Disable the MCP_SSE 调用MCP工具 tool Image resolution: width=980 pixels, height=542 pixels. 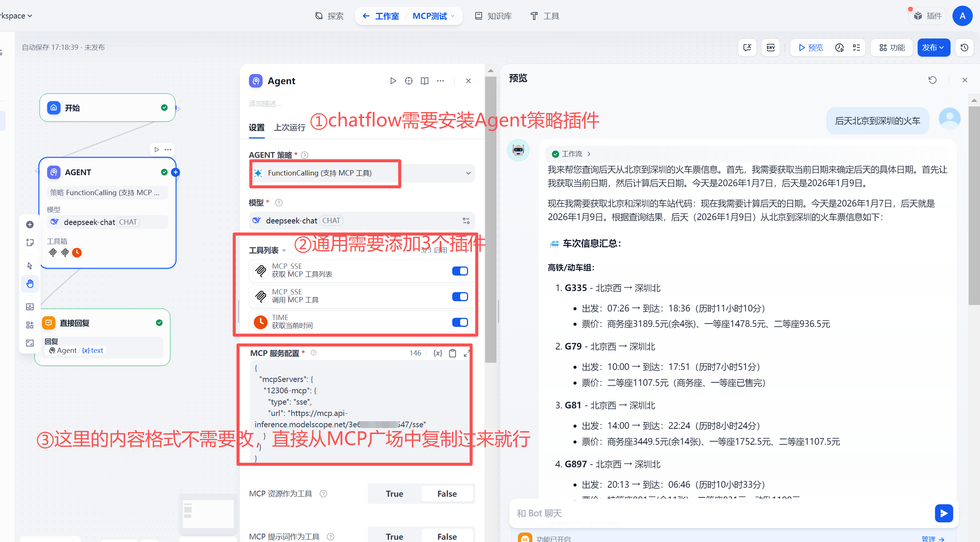coord(459,296)
